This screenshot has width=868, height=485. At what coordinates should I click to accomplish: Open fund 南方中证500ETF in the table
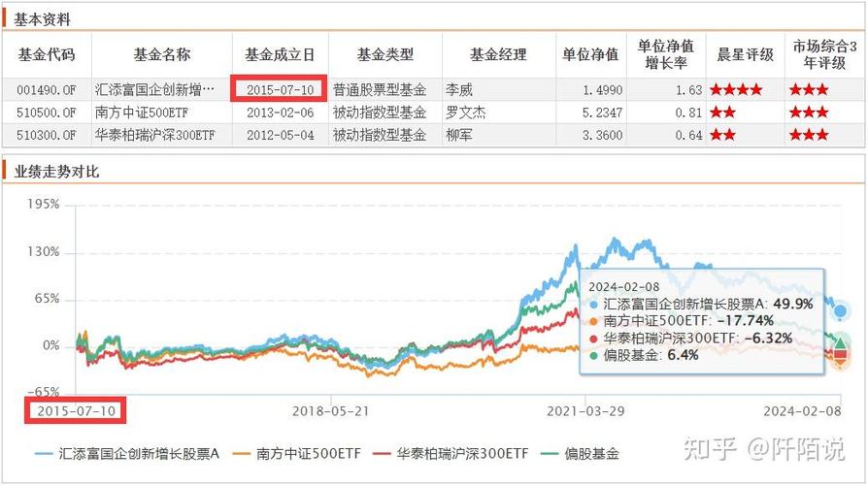142,113
